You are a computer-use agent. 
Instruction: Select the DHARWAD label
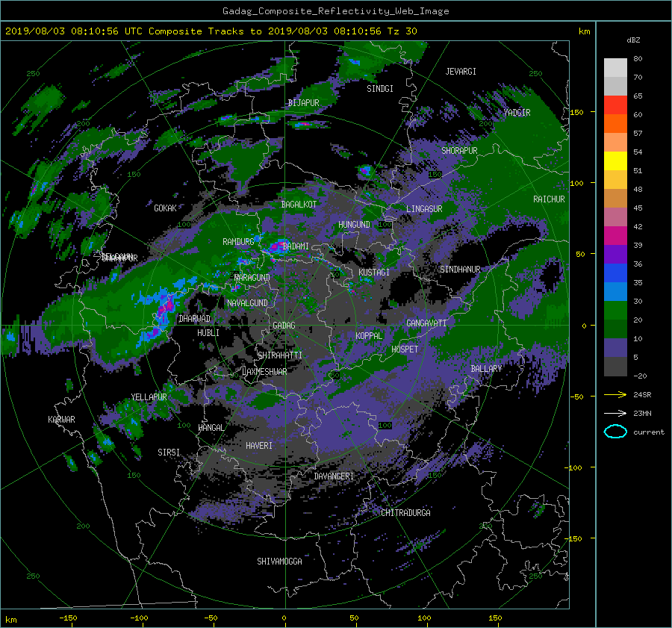195,319
